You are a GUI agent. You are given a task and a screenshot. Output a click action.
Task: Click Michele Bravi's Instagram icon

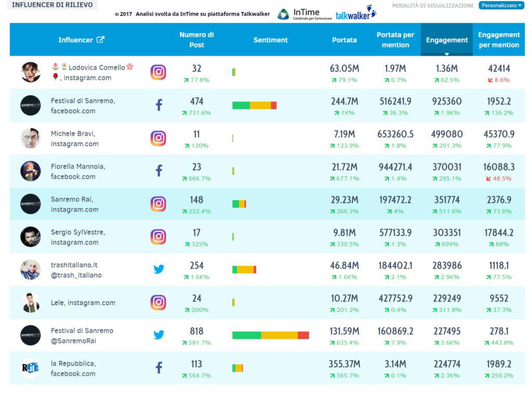[158, 138]
